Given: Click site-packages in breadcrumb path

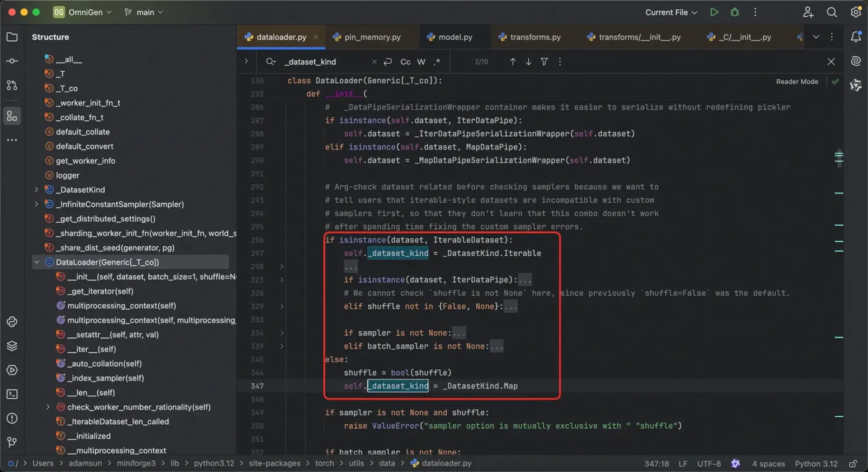Looking at the screenshot, I should coord(275,463).
